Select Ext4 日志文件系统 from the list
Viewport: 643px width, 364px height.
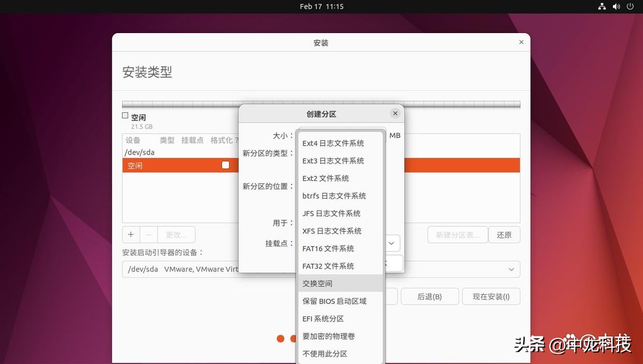point(333,142)
